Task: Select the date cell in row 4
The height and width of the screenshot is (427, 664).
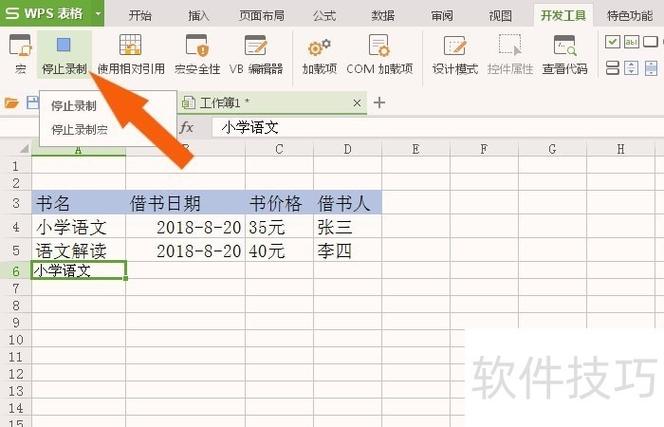Action: [x=185, y=227]
